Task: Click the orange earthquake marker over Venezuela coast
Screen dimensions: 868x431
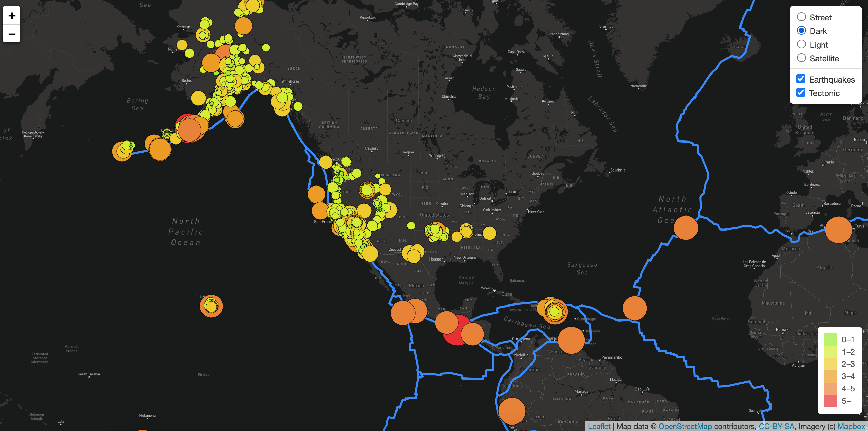Action: click(x=571, y=340)
